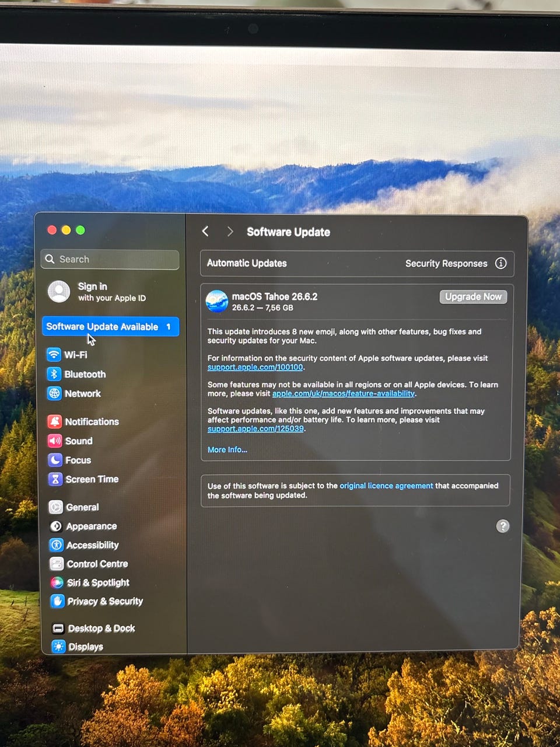Close the System Settings window
This screenshot has height=747, width=560.
pos(52,230)
